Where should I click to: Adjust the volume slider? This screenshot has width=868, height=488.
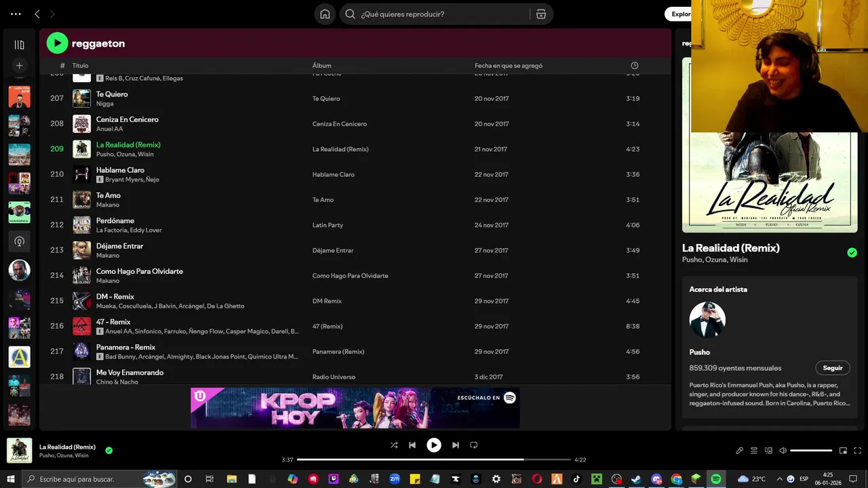pos(811,451)
